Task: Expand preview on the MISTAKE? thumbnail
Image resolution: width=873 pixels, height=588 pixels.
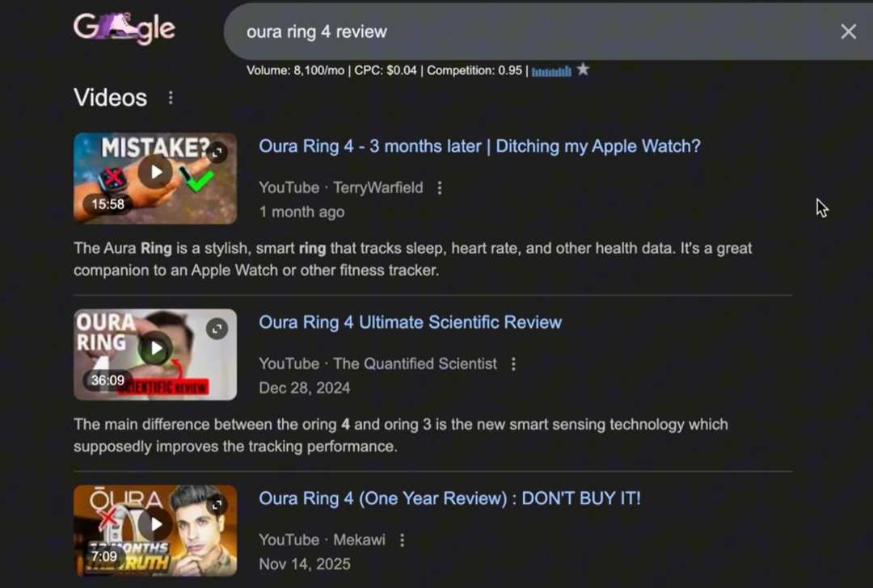Action: [217, 152]
